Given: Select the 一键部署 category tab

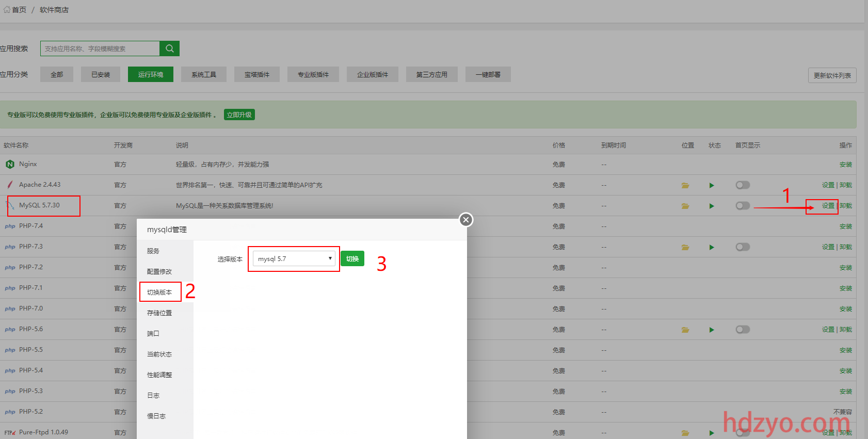Looking at the screenshot, I should point(488,74).
